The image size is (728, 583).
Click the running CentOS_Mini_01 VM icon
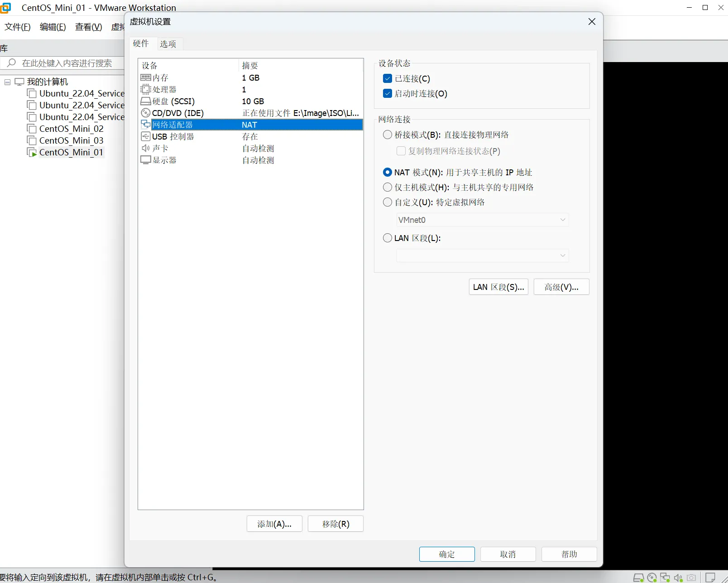pos(32,153)
